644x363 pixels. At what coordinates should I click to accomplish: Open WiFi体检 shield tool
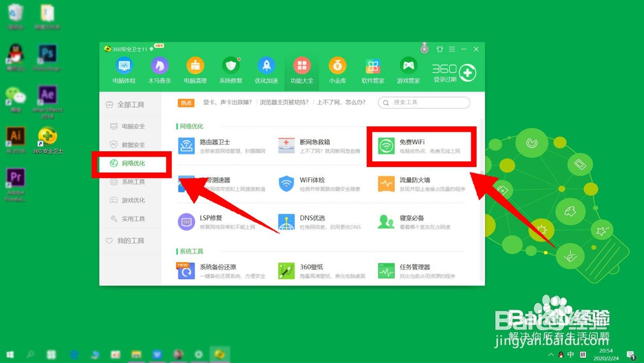(319, 184)
